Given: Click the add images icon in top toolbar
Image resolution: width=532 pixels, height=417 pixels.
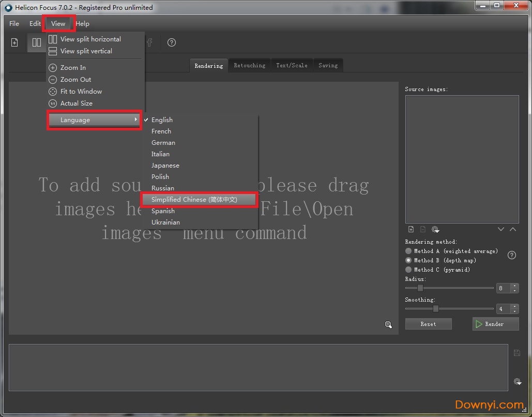Looking at the screenshot, I should click(14, 42).
